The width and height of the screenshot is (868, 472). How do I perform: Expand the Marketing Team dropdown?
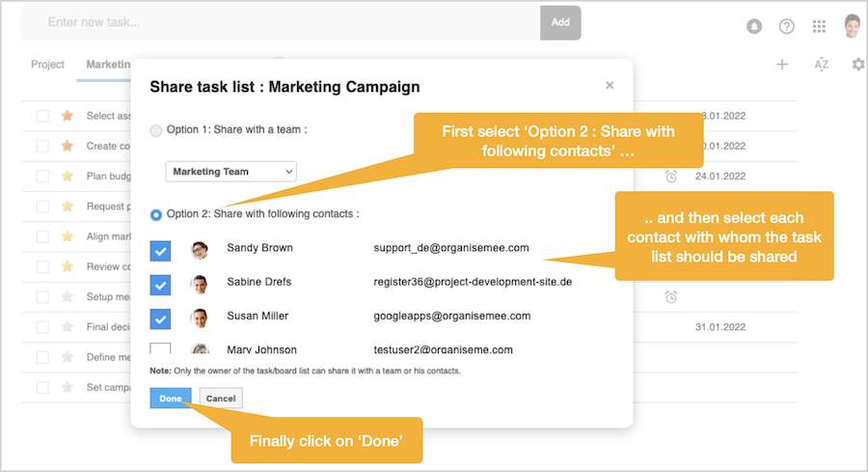[231, 172]
